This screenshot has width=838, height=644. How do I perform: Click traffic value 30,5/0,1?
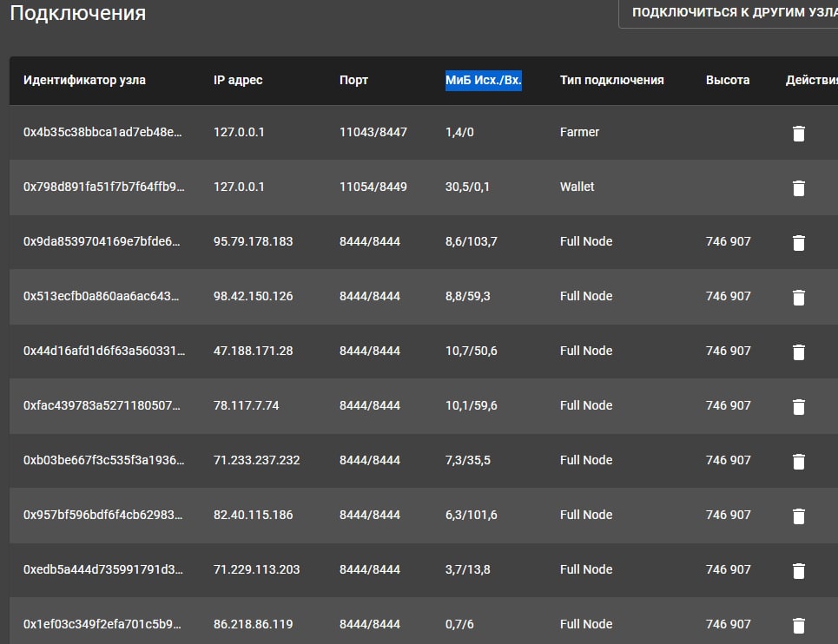[468, 187]
